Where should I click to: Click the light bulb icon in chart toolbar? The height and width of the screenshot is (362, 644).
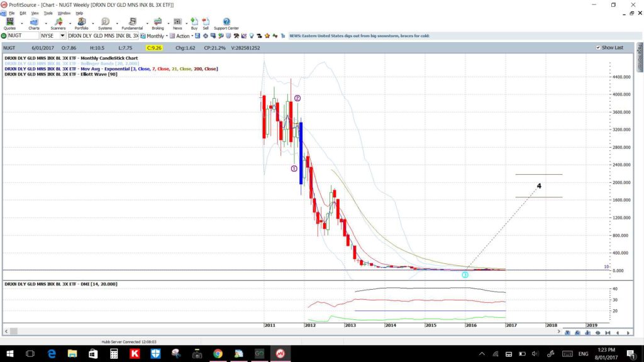(252, 36)
